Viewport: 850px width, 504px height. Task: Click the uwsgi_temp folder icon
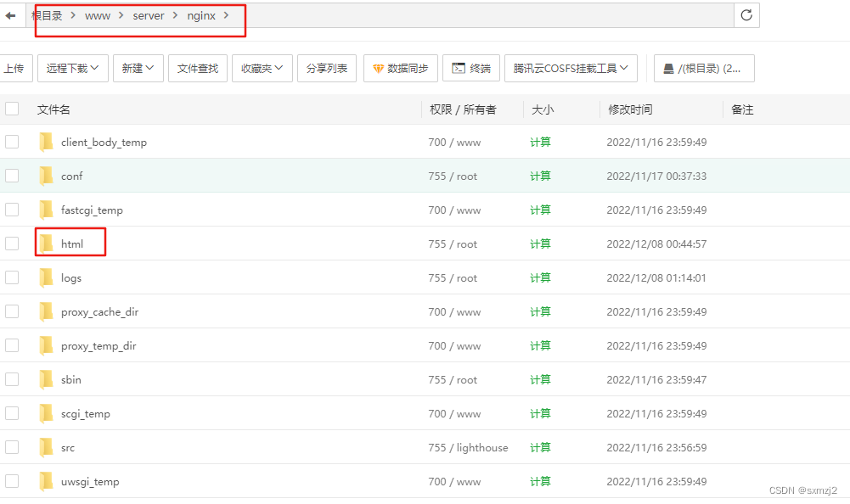pos(47,482)
